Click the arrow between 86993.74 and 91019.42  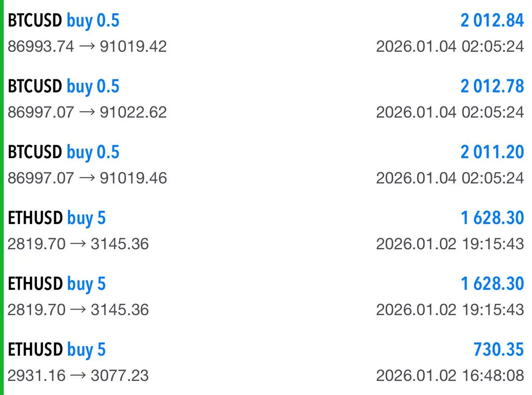pos(87,46)
